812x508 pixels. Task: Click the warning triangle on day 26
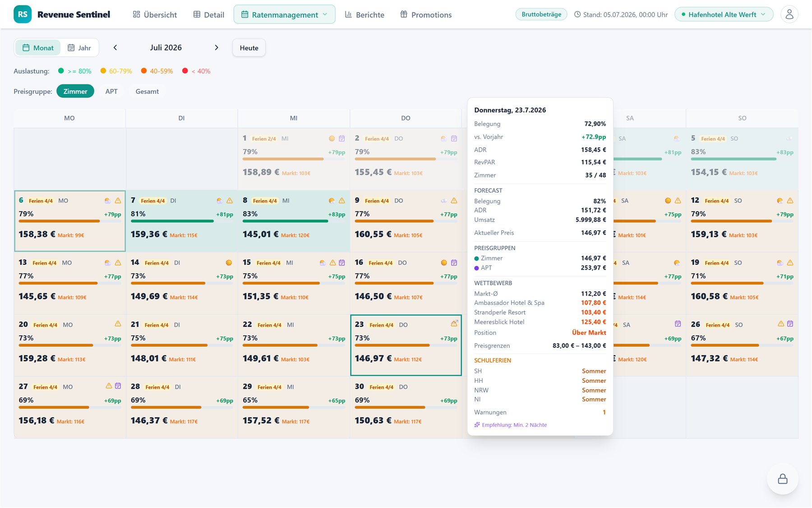[x=781, y=324]
